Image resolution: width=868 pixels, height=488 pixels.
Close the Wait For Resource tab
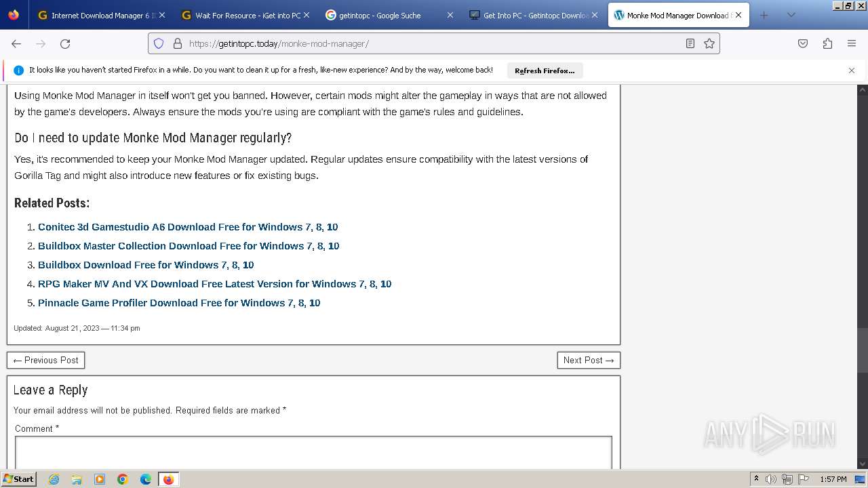click(306, 15)
